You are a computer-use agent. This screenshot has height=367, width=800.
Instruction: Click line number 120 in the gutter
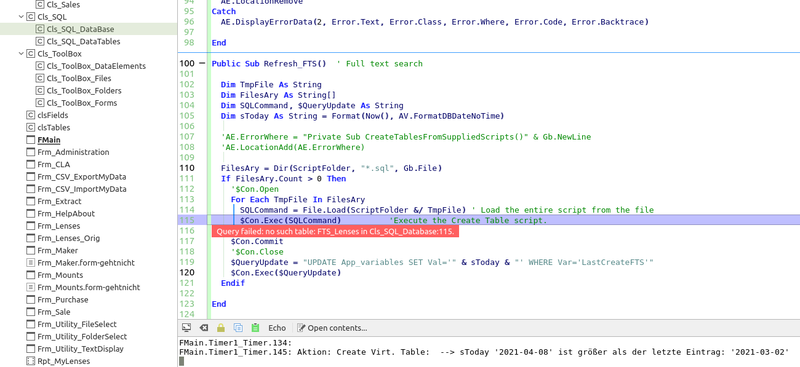coord(187,273)
